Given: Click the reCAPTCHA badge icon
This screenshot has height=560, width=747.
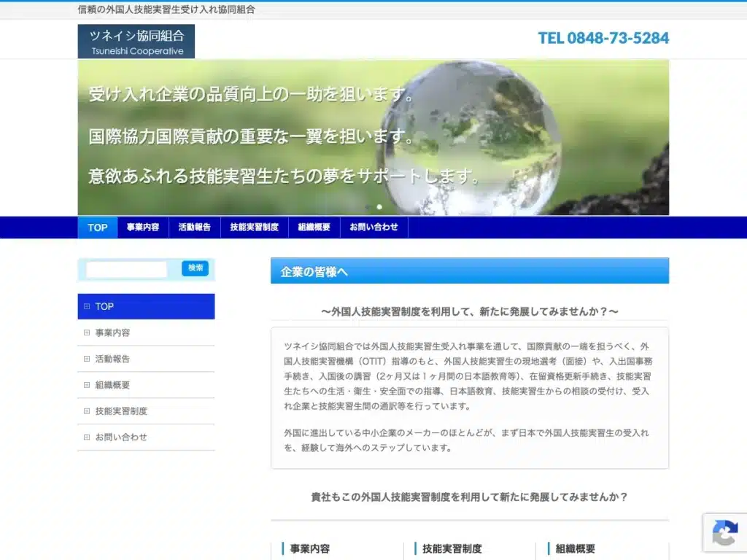Looking at the screenshot, I should tap(724, 532).
